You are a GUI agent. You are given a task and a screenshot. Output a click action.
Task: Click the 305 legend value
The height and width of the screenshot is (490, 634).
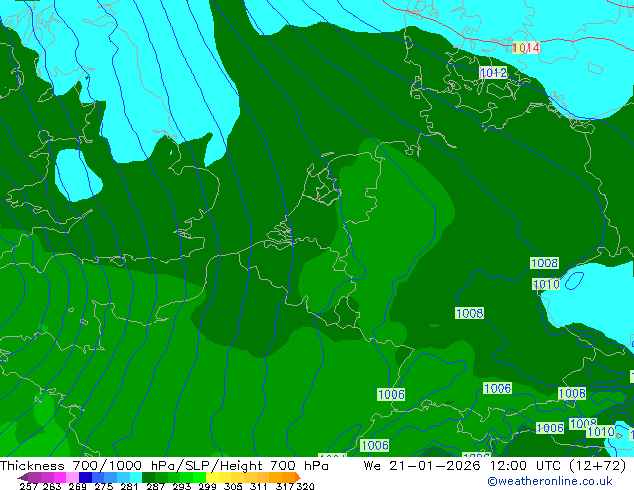233,486
